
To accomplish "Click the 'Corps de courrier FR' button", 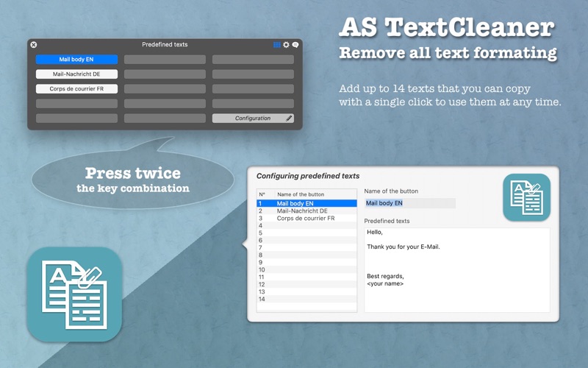I will tap(76, 88).
